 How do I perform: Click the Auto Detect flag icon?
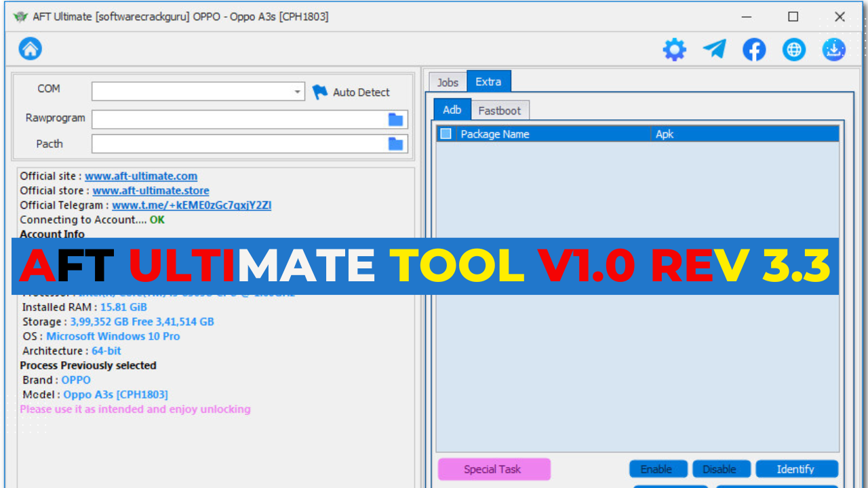point(319,92)
